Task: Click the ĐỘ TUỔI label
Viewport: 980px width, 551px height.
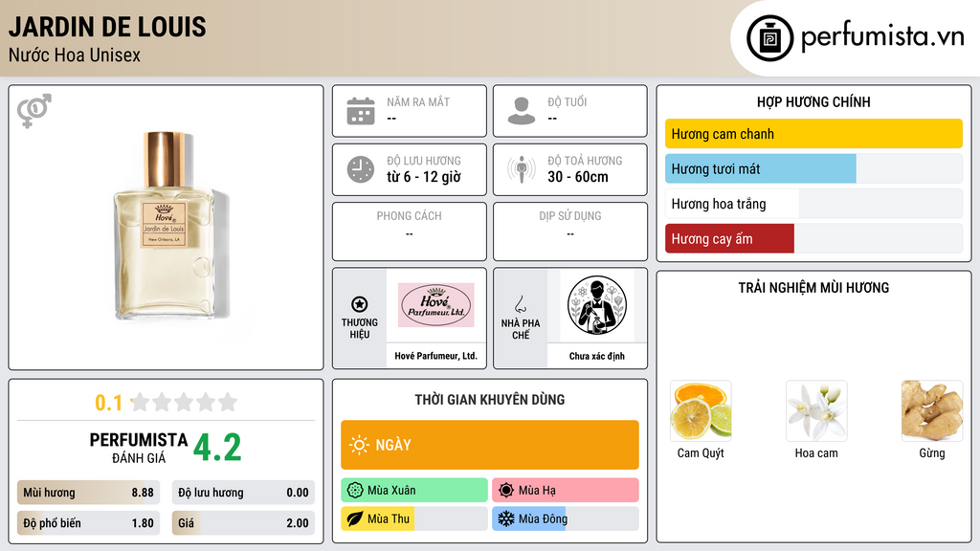Action: coord(567,101)
